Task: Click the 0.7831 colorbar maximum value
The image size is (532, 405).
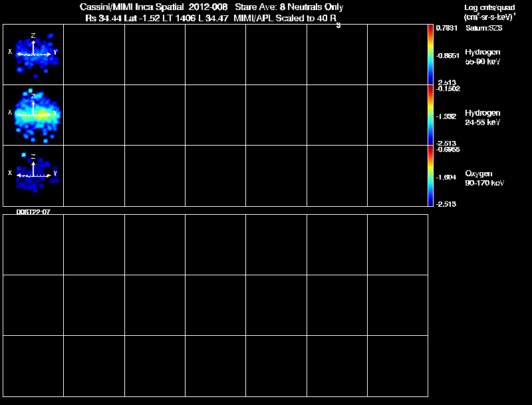Action: tap(446, 28)
